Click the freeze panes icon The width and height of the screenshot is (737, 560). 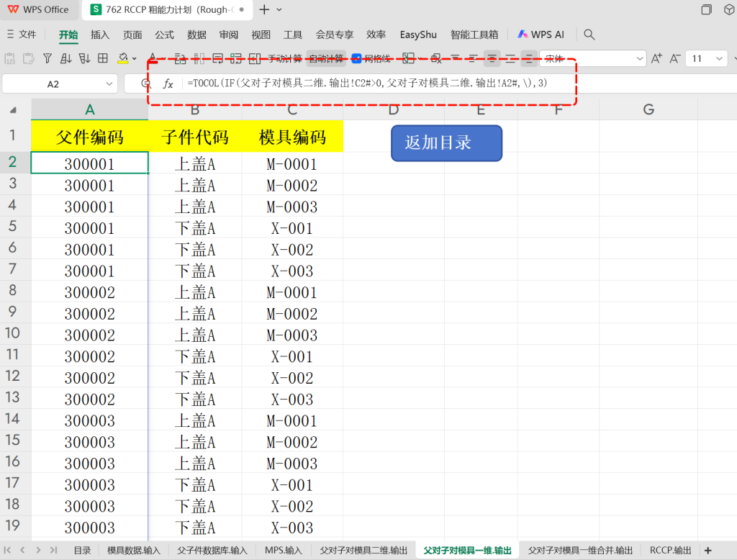click(409, 58)
